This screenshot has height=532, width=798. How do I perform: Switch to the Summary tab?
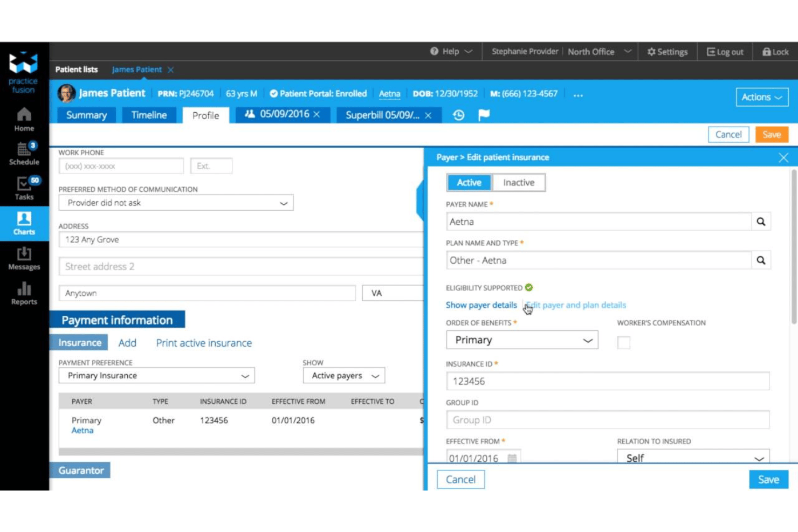tap(86, 115)
